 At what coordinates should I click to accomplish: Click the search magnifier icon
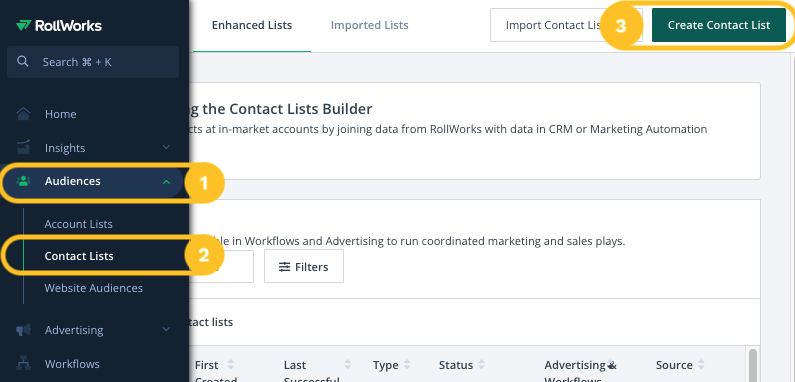coord(22,62)
